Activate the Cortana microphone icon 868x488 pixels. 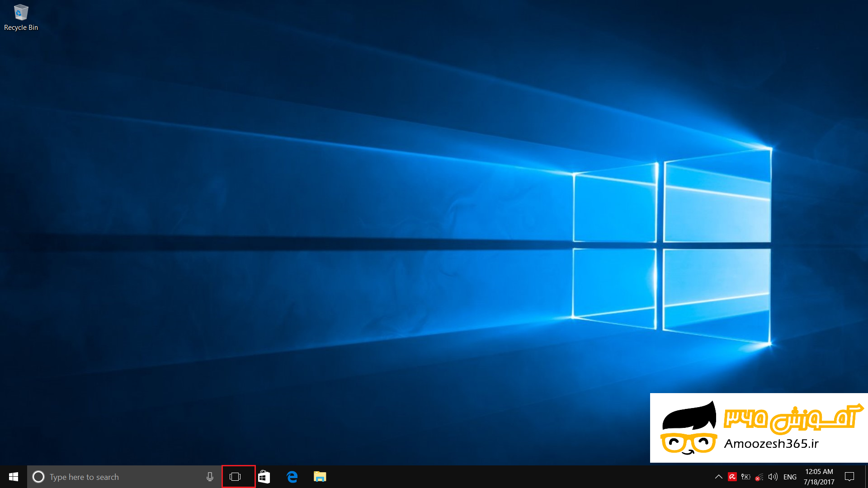pos(210,477)
